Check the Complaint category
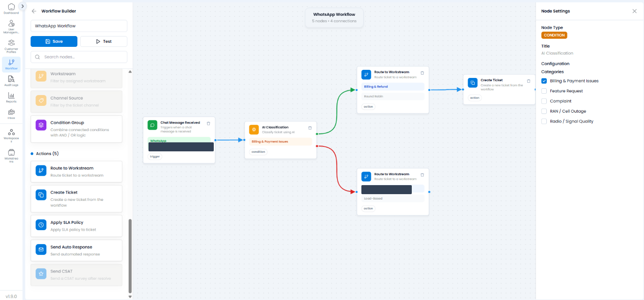The image size is (644, 300). point(544,101)
